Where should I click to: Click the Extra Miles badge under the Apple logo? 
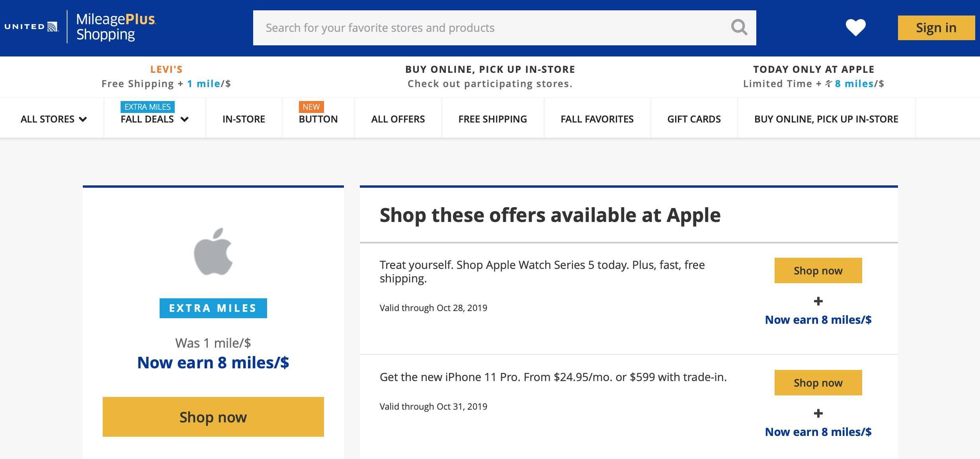(x=213, y=308)
